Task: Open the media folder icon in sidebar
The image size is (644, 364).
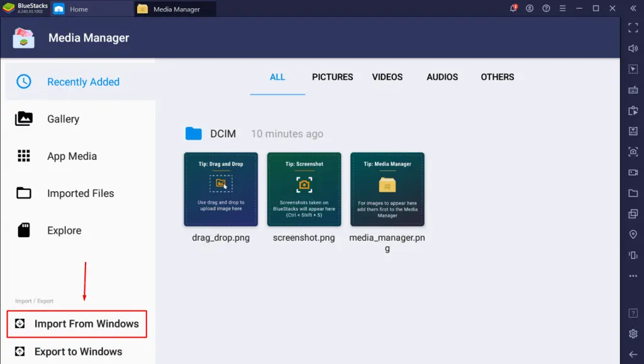Action: [x=633, y=193]
